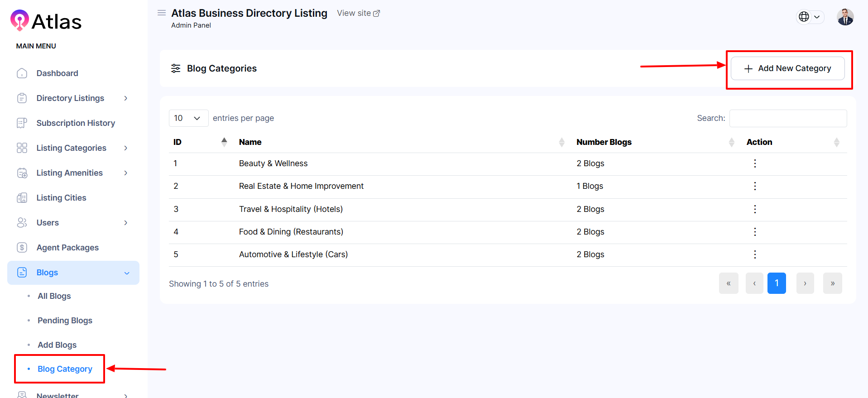
Task: Open the View site link
Action: (358, 13)
